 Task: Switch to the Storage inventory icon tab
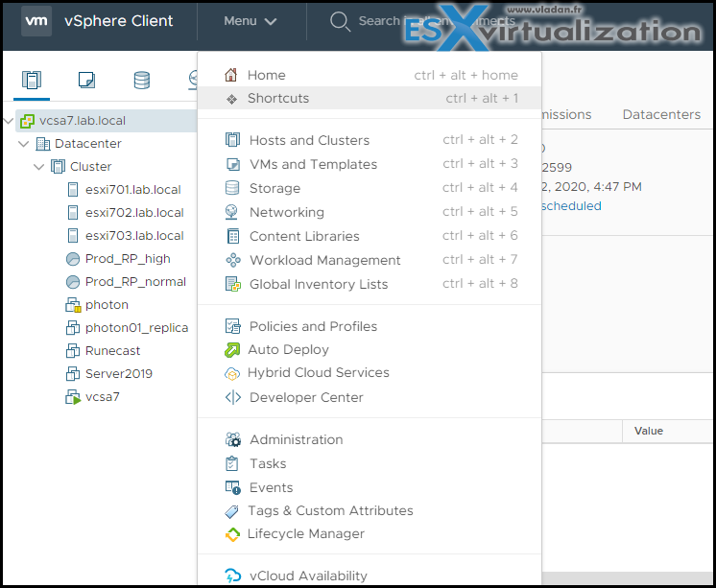pyautogui.click(x=141, y=80)
